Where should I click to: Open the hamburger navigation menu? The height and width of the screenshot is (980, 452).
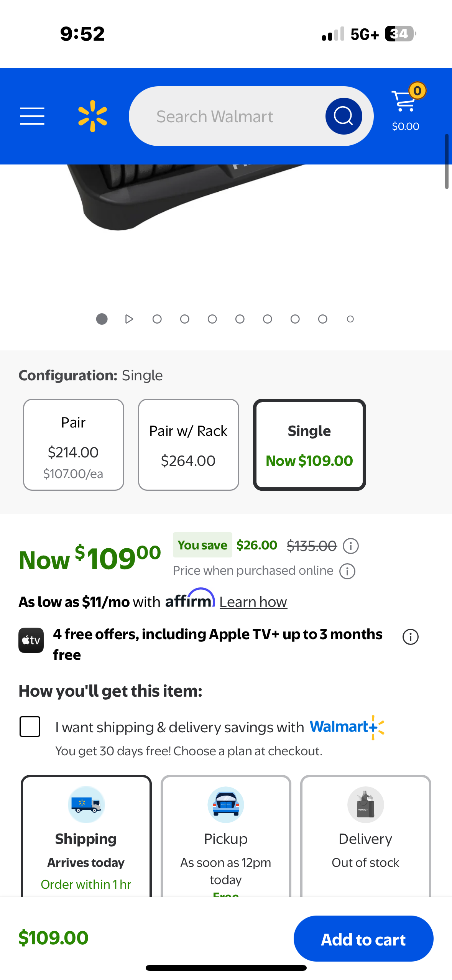pos(32,116)
